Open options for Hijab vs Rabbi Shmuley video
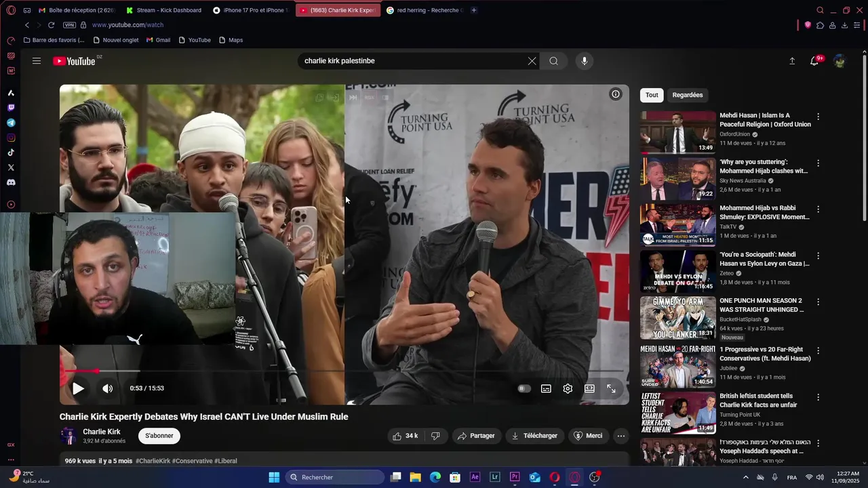The width and height of the screenshot is (868, 488). 818,209
